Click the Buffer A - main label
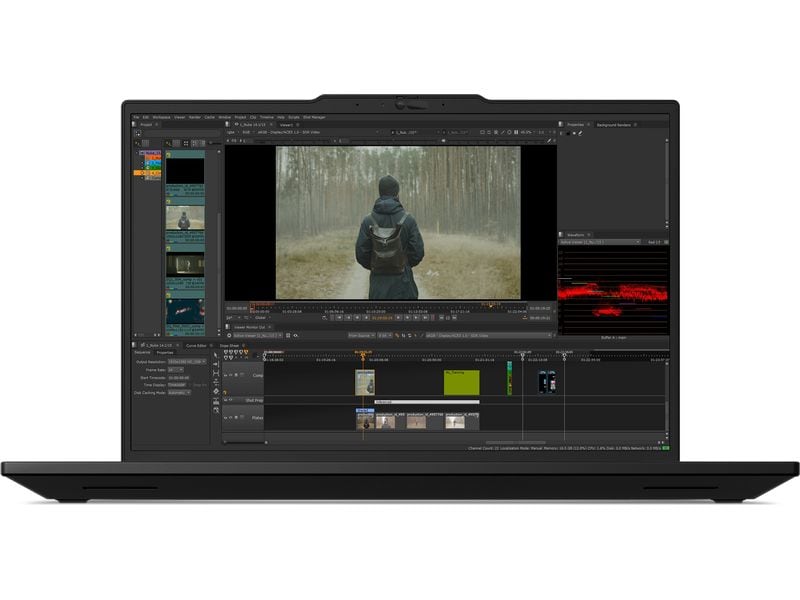Screen dimensions: 800x600 pos(617,337)
